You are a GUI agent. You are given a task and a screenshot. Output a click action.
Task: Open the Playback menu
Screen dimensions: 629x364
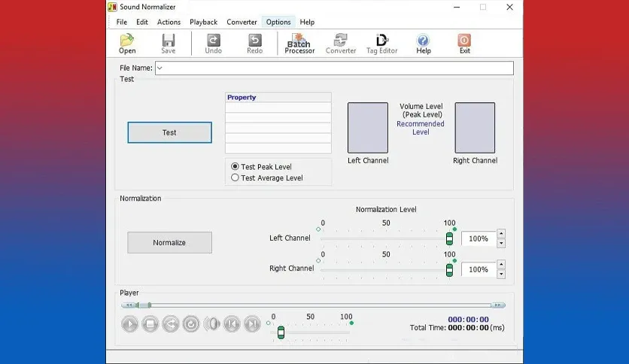click(203, 22)
